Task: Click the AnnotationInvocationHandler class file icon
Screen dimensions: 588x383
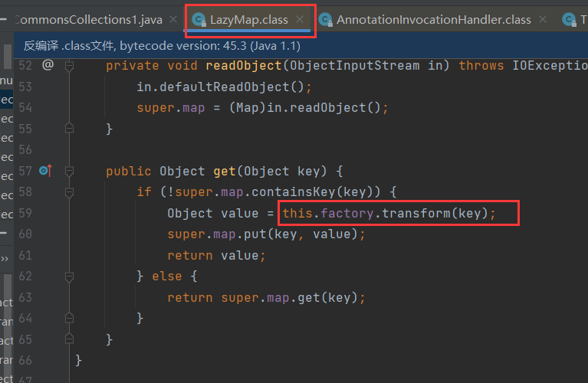Action: coord(326,19)
